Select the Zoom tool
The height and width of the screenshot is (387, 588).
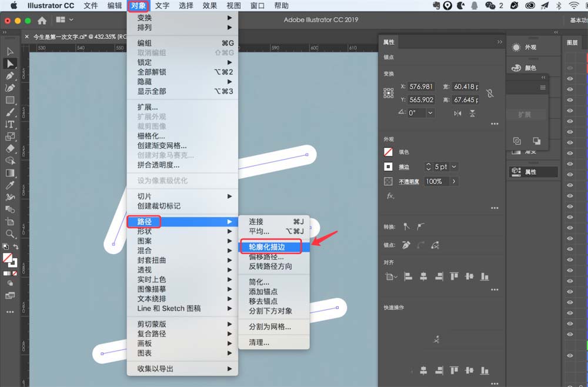pos(10,234)
